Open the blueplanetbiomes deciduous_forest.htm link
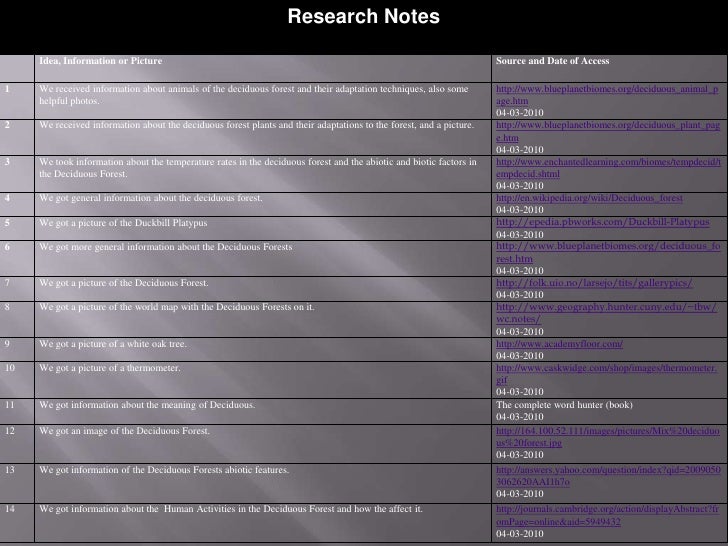The width and height of the screenshot is (728, 546). click(x=608, y=252)
